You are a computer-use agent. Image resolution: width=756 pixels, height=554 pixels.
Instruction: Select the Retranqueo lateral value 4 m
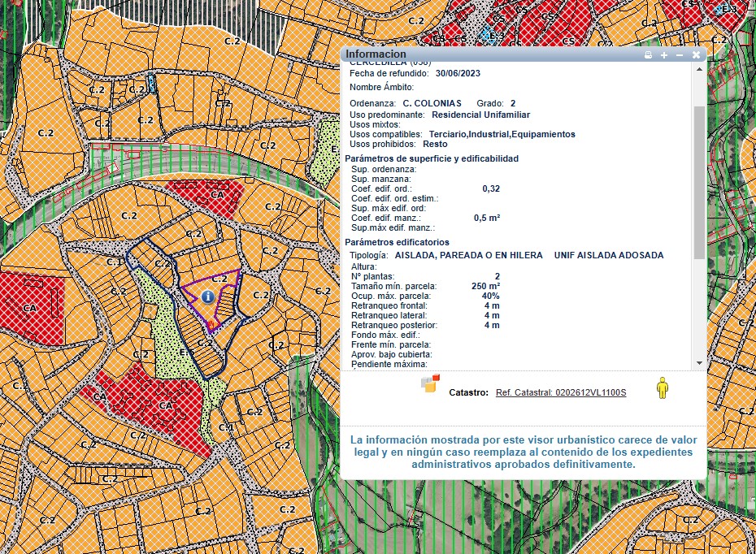click(492, 315)
